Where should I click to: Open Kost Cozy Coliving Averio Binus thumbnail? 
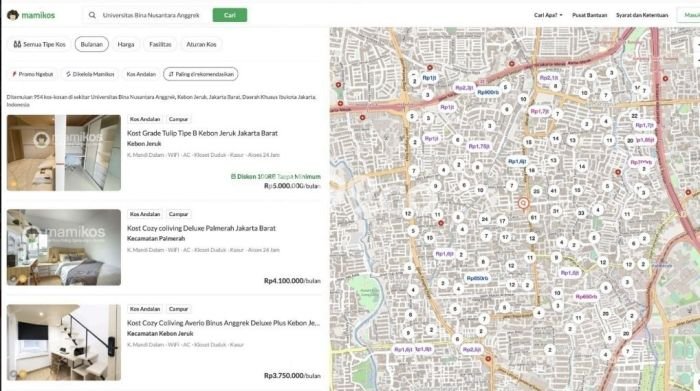[64, 342]
